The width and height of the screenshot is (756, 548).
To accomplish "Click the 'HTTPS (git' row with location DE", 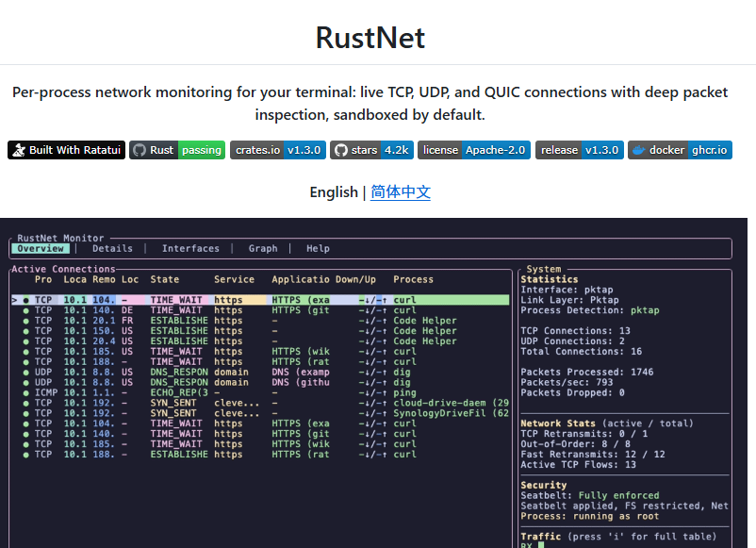I will (260, 310).
